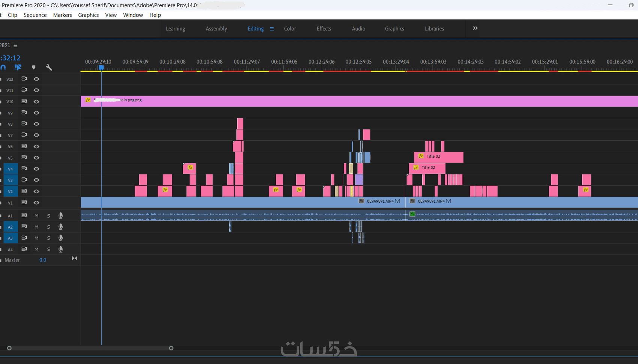The width and height of the screenshot is (638, 364).
Task: Toggle sync lock for track V6
Action: [x=24, y=146]
